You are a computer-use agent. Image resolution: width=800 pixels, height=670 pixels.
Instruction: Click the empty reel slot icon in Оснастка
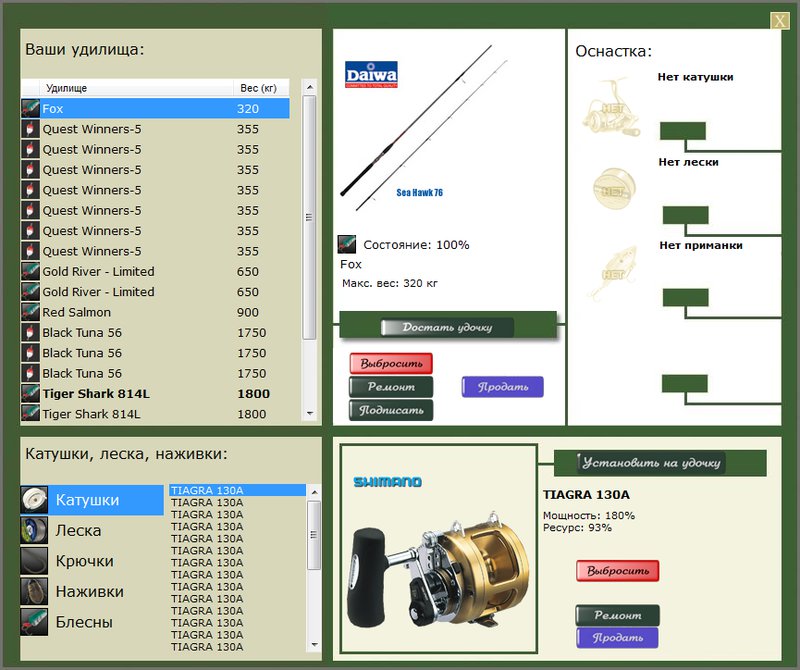pyautogui.click(x=611, y=107)
